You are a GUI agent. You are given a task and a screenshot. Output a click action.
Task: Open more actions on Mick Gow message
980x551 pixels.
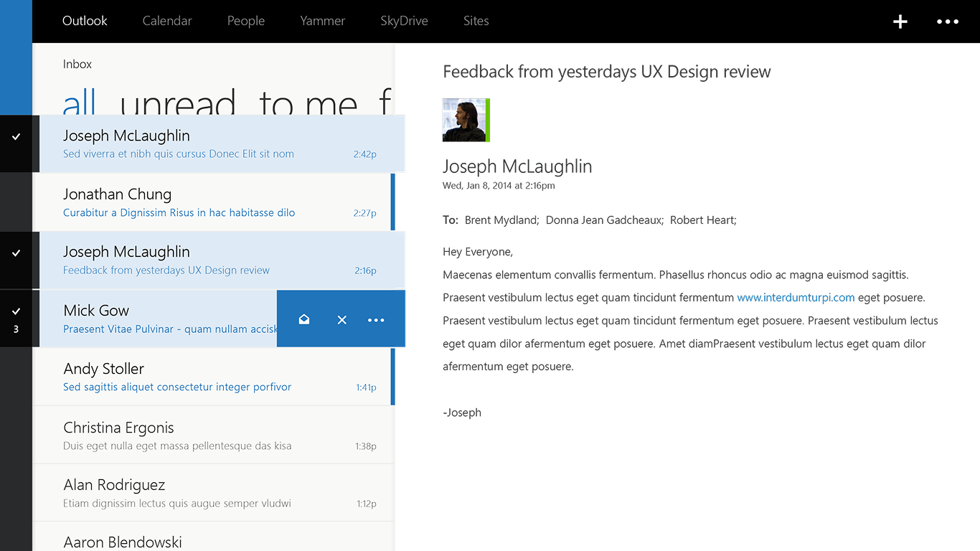[376, 320]
